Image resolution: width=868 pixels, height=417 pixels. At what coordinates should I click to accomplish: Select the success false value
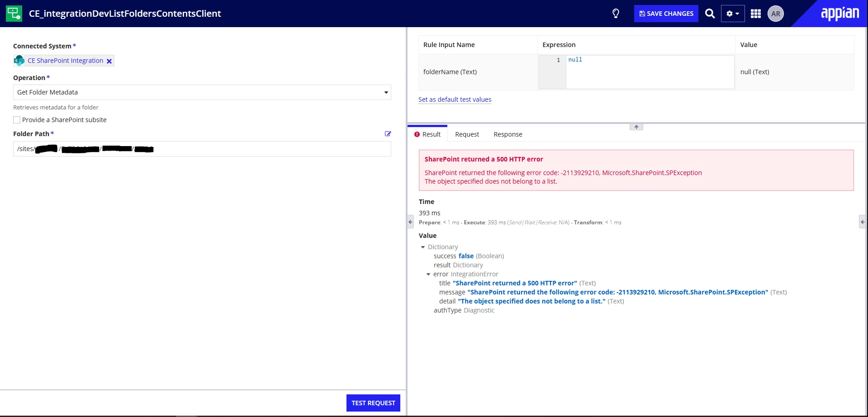pyautogui.click(x=466, y=256)
